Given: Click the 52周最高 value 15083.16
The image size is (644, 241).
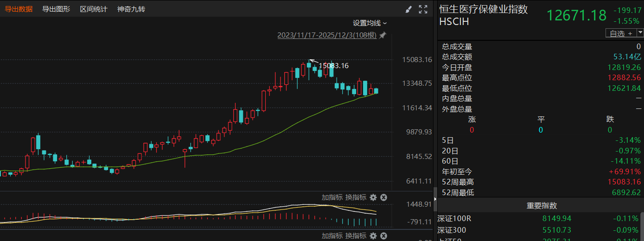Looking at the screenshot, I should (624, 182).
